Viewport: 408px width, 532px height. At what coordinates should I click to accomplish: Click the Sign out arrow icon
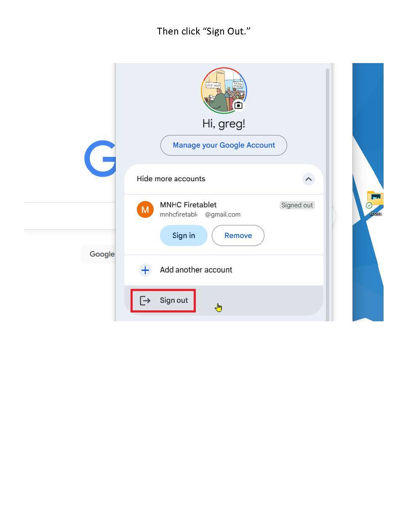145,300
